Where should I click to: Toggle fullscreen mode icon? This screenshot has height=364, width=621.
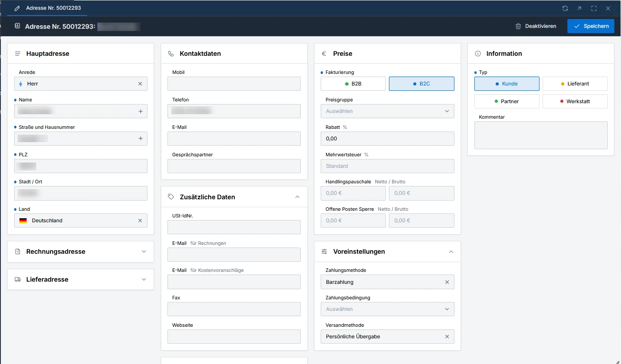(594, 8)
